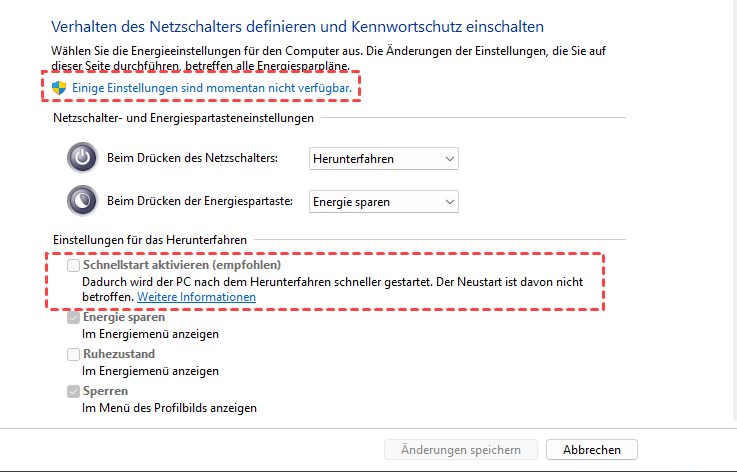737x472 pixels.
Task: Open the Netzschalter action dropdown showing Herunterfahren
Action: [x=383, y=159]
